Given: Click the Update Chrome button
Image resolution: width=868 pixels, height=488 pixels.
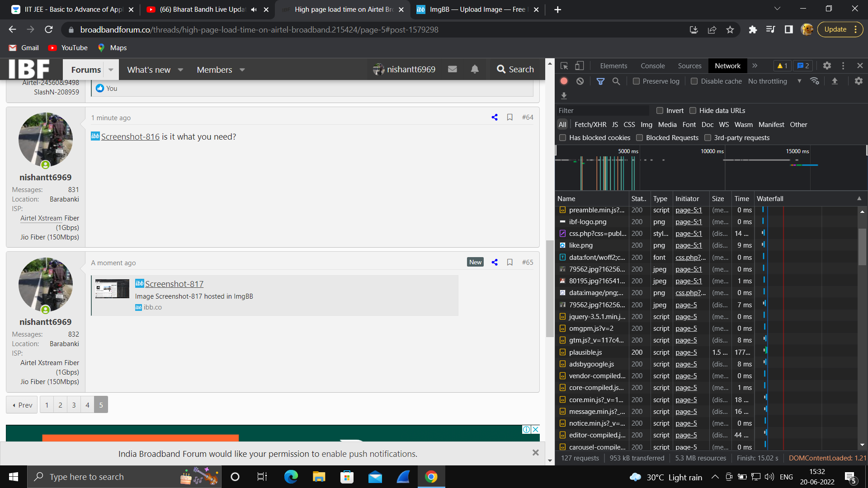Looking at the screenshot, I should 840,30.
